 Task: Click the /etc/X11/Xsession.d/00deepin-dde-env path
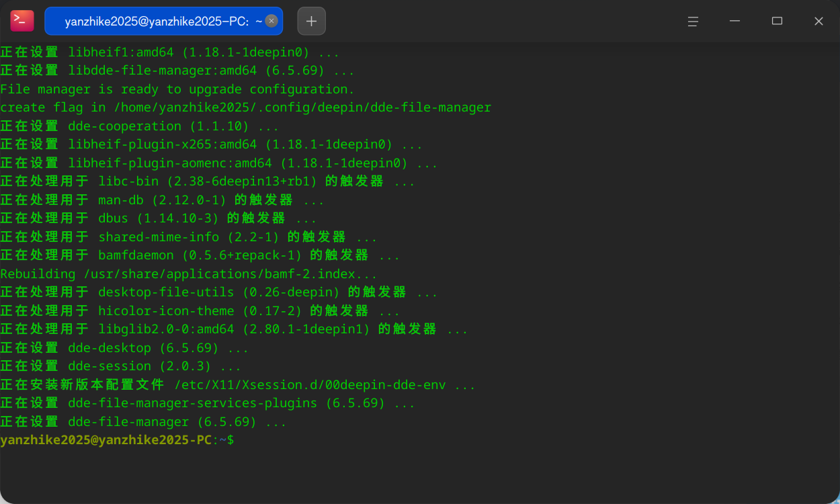[310, 385]
